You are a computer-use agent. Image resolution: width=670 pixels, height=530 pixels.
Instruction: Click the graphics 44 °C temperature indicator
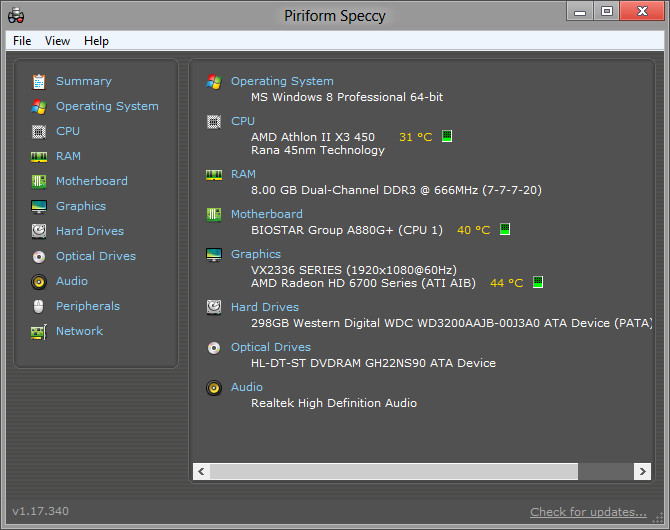pyautogui.click(x=537, y=283)
